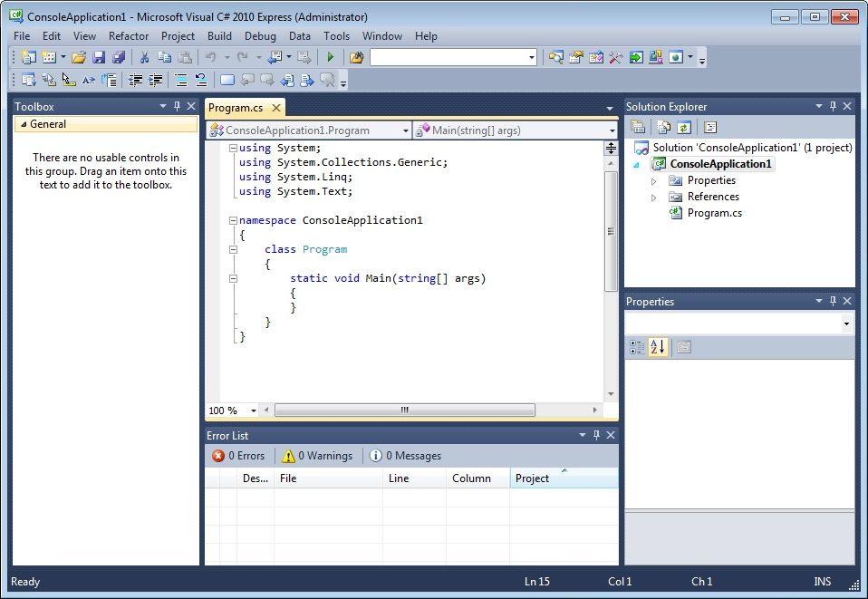Collapse the namespace ConsoleApplication1 code block
Screen dimensions: 868x599
point(233,220)
